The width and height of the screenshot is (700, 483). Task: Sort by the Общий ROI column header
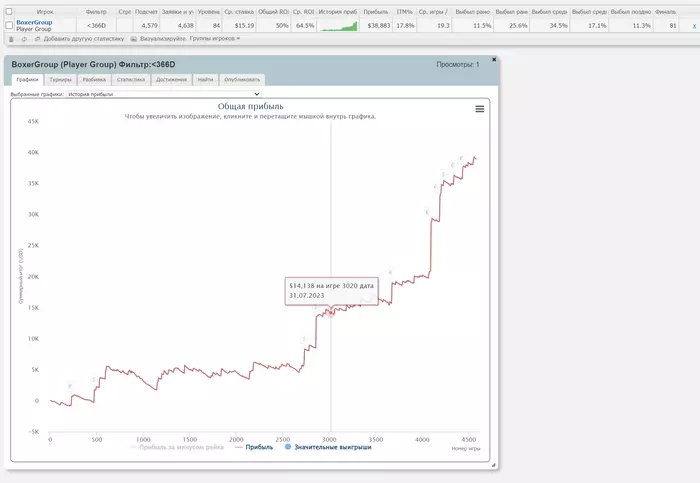[273, 12]
